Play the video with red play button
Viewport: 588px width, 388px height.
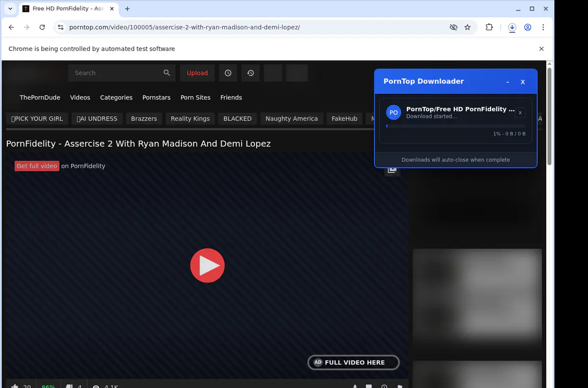(207, 265)
